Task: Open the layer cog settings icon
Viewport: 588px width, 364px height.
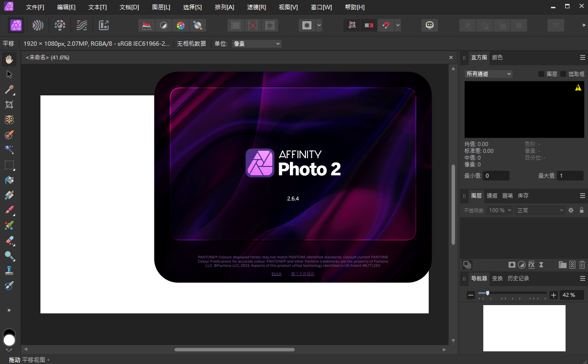Action: (x=571, y=210)
